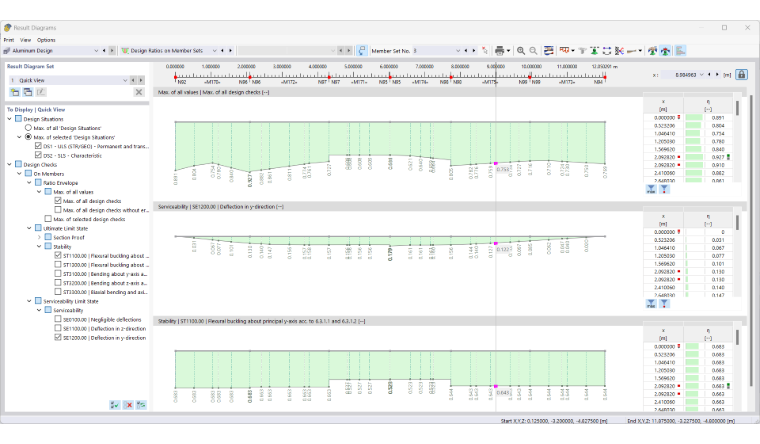This screenshot has height=444, width=760.
Task: Click the beam member icon in toolbar
Action: [x=632, y=50]
